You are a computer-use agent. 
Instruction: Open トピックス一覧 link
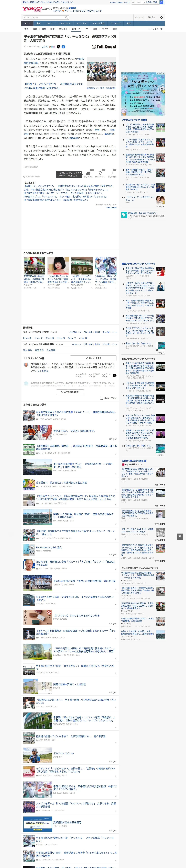pos(155,29)
